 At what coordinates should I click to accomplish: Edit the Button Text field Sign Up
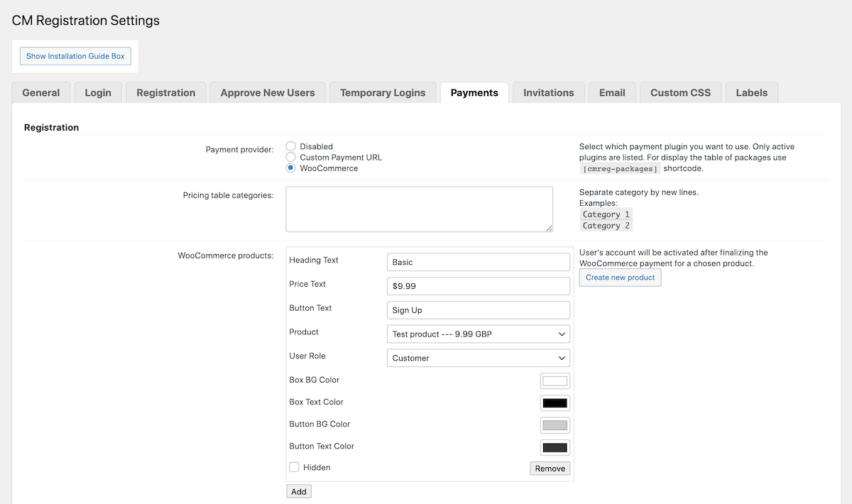point(479,310)
